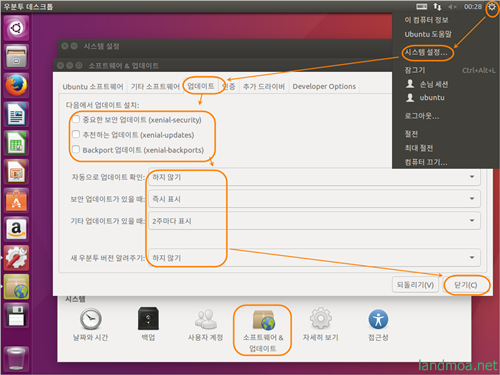Select 시스템 설정... menu entry
The height and width of the screenshot is (375, 500).
426,52
